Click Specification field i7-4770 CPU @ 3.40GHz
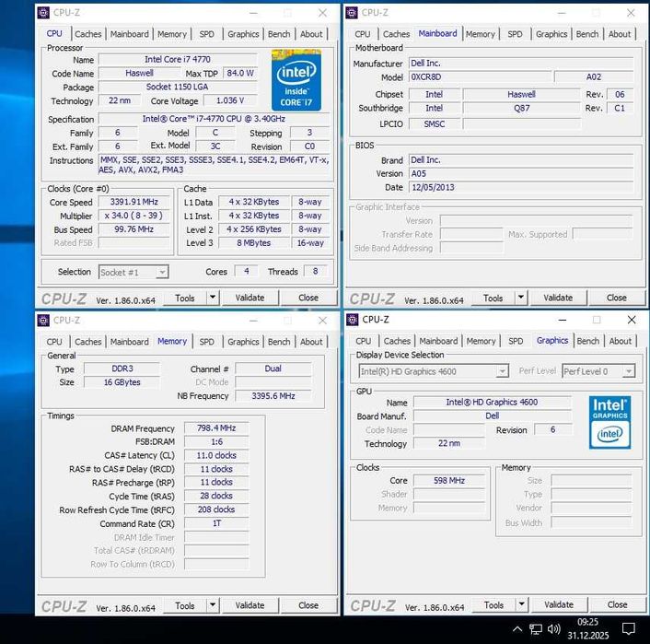 click(x=214, y=119)
